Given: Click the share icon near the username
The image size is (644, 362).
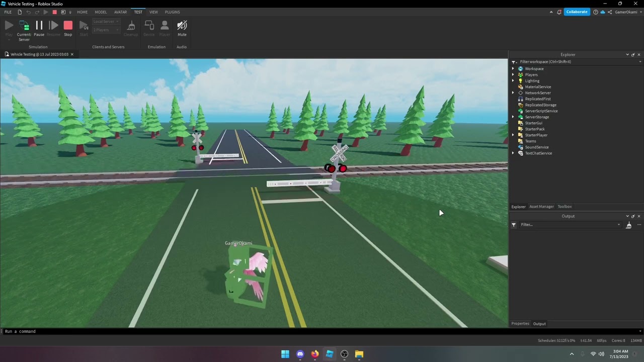Looking at the screenshot, I should (610, 12).
